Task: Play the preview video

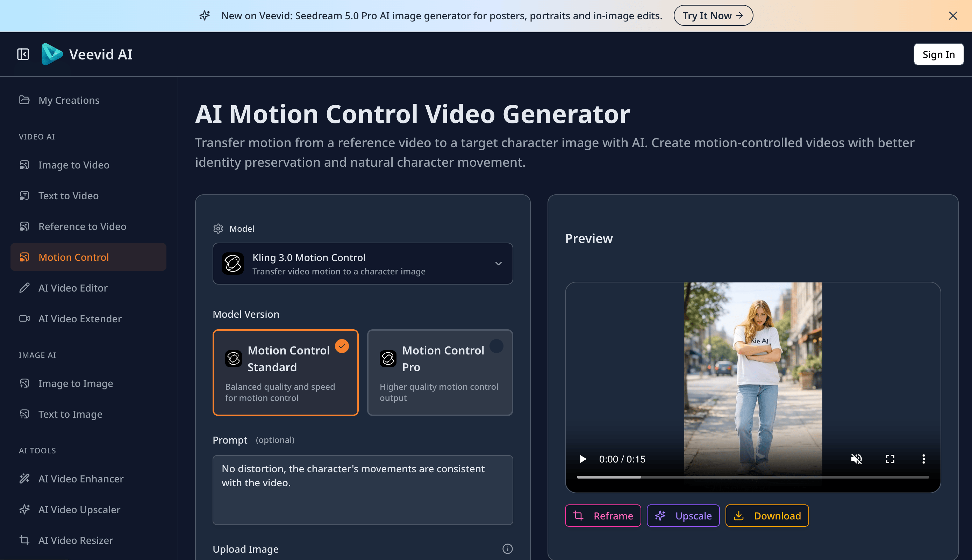Action: pyautogui.click(x=583, y=459)
